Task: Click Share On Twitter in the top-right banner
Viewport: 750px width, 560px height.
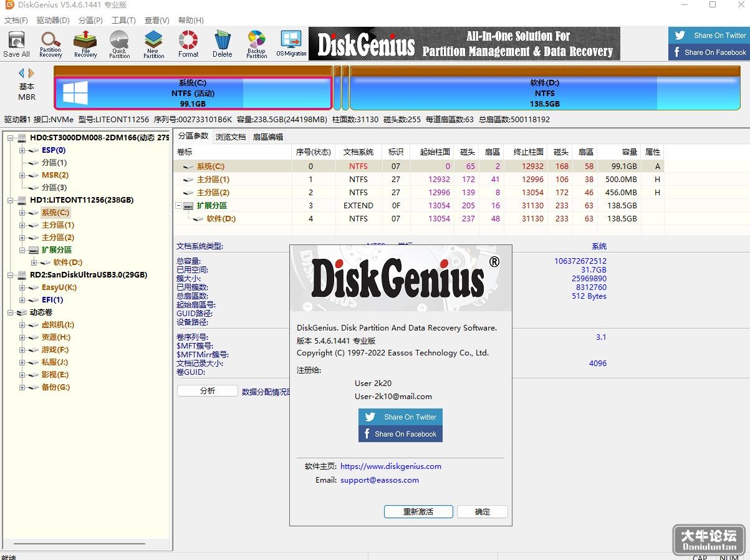Action: coord(709,36)
